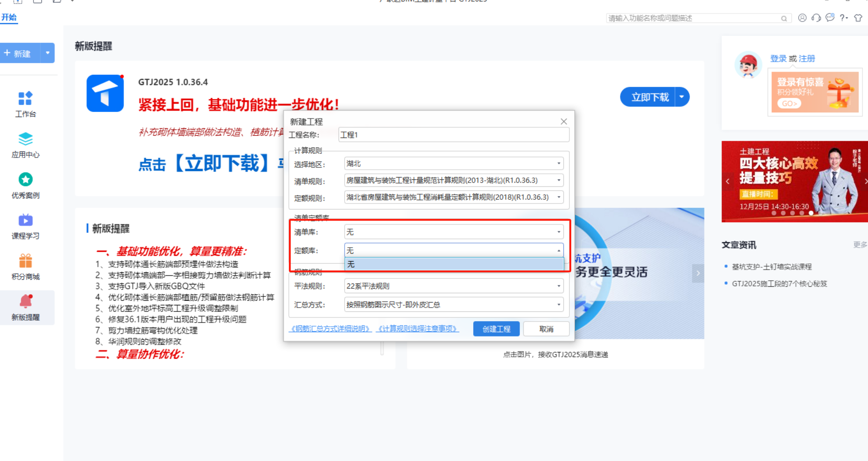Open the 清单库 dropdown

coord(454,232)
